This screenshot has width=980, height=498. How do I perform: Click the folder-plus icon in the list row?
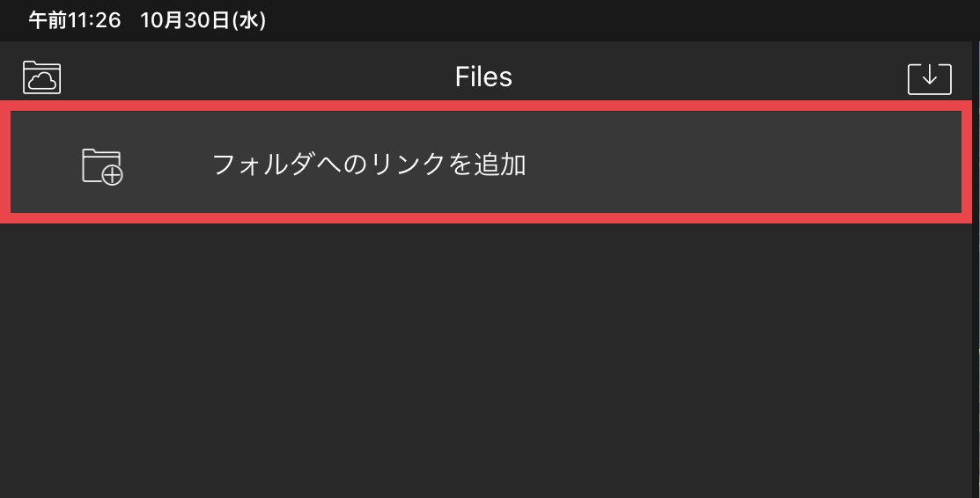point(102,165)
